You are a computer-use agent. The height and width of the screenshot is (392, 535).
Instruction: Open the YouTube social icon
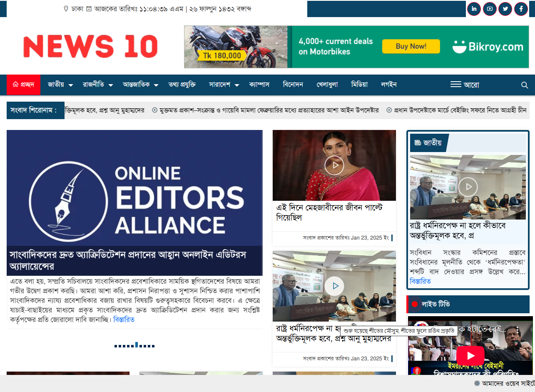[x=490, y=9]
